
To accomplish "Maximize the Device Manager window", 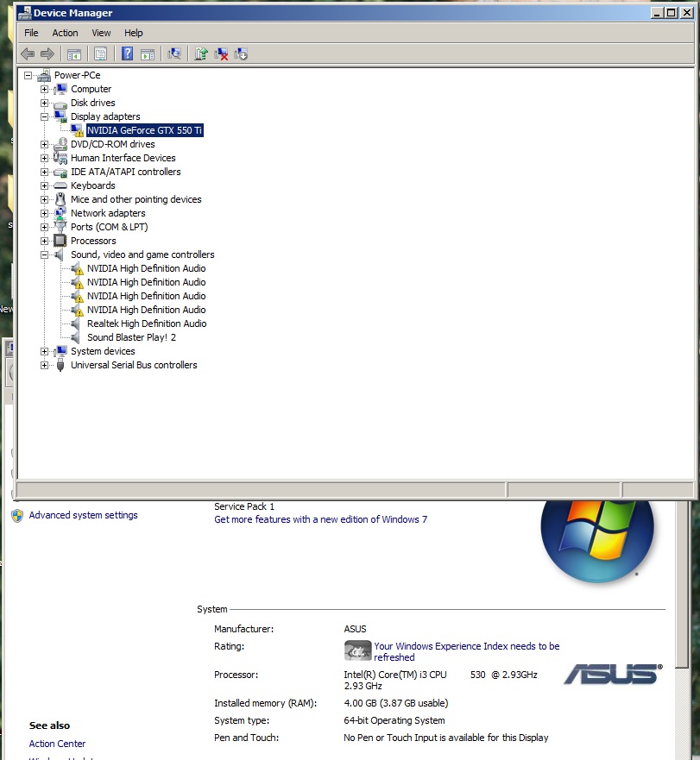I will [x=672, y=13].
